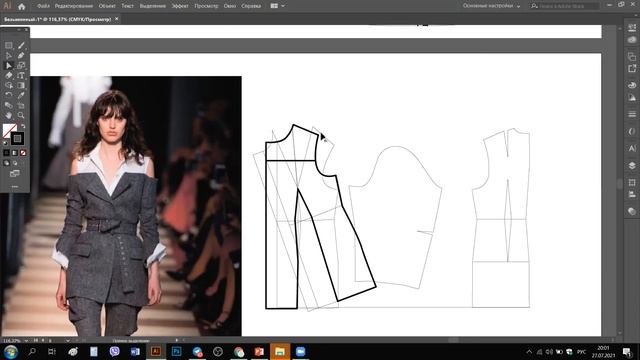Screen dimensions: 640x360
Task: Select the Zoom magnifier tool
Action: click(21, 115)
